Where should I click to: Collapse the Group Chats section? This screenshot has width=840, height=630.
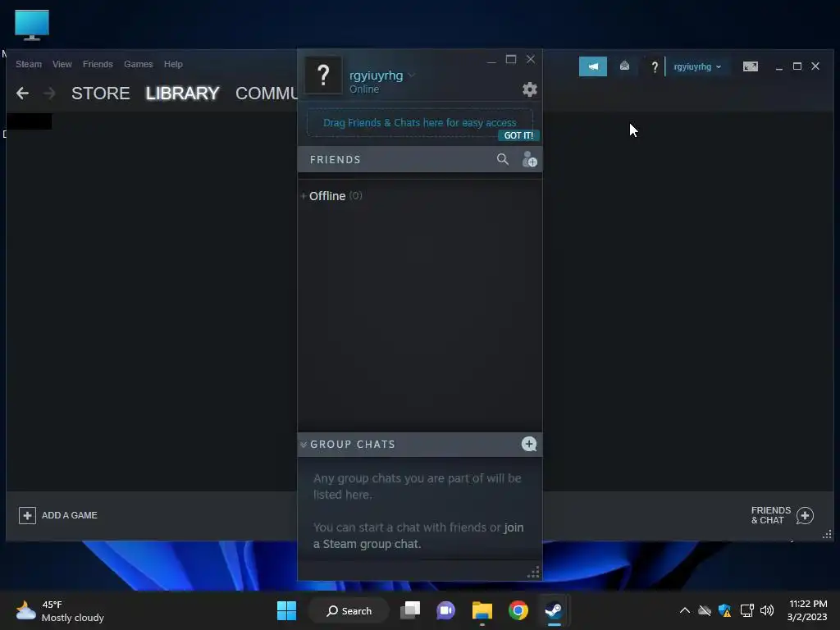point(304,445)
